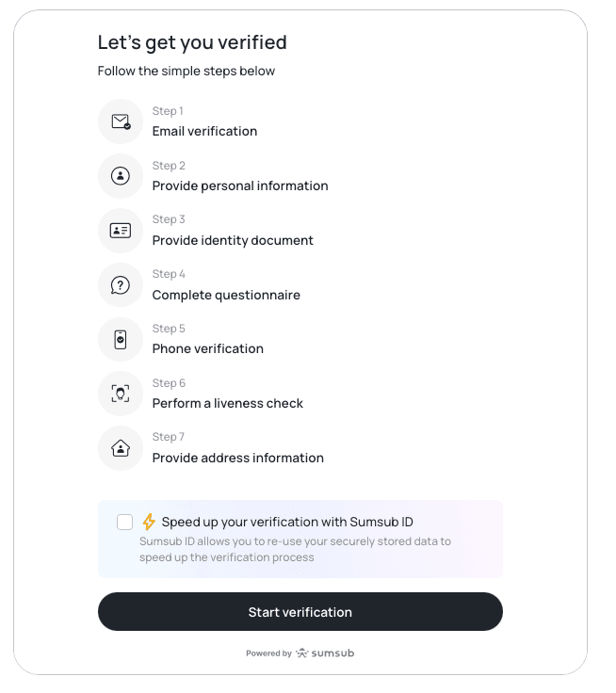Select the Email verification step label
Viewport: 616px width, 693px height.
click(x=204, y=131)
